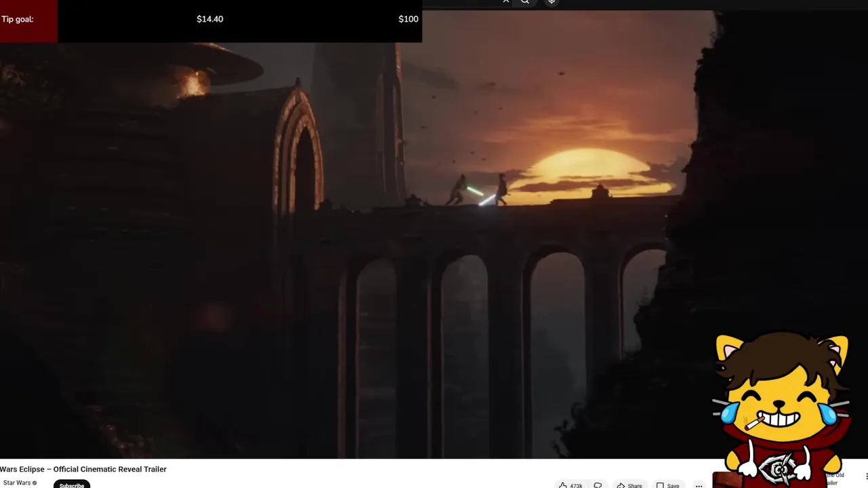Save the video to a playlist
This screenshot has width=868, height=488.
pos(667,485)
